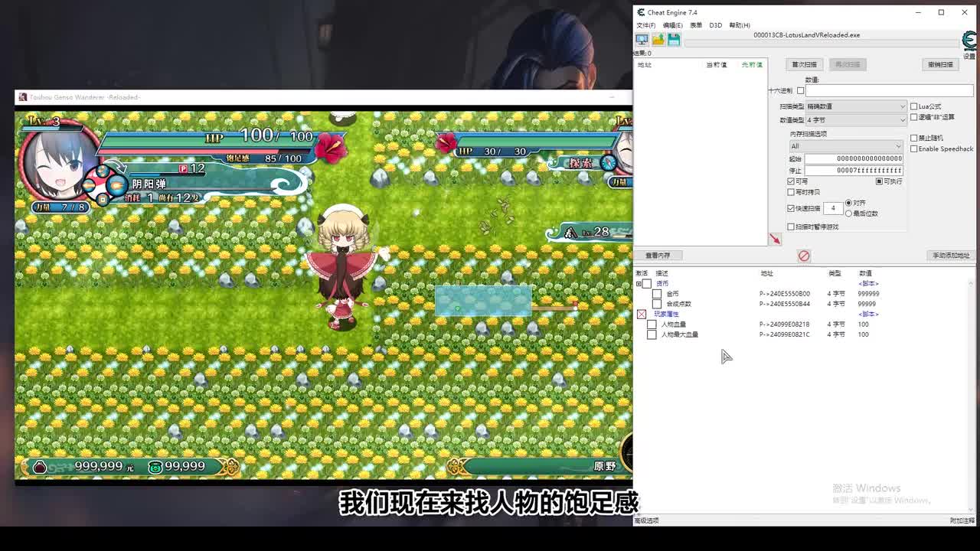Open the 文件(F) menu

646,25
